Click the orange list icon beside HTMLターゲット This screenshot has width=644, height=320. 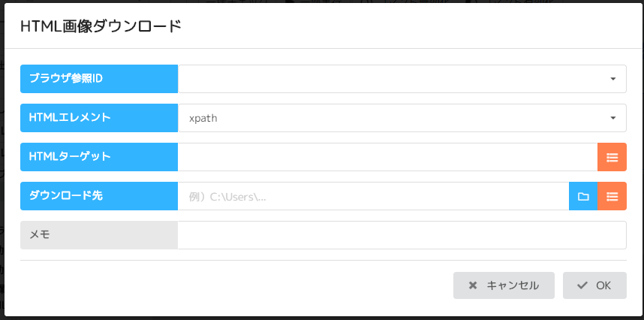(x=612, y=157)
